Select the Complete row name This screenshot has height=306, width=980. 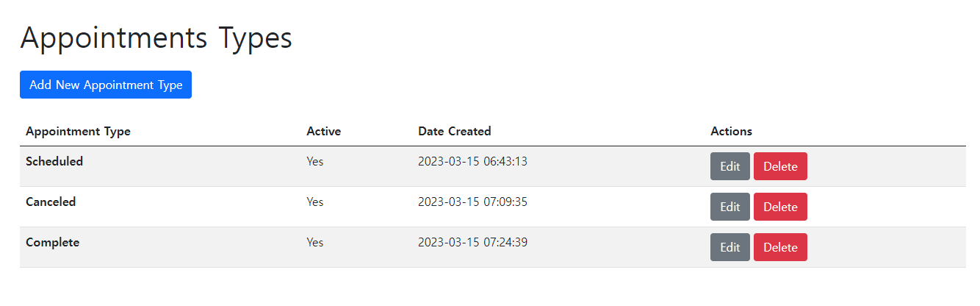(52, 242)
